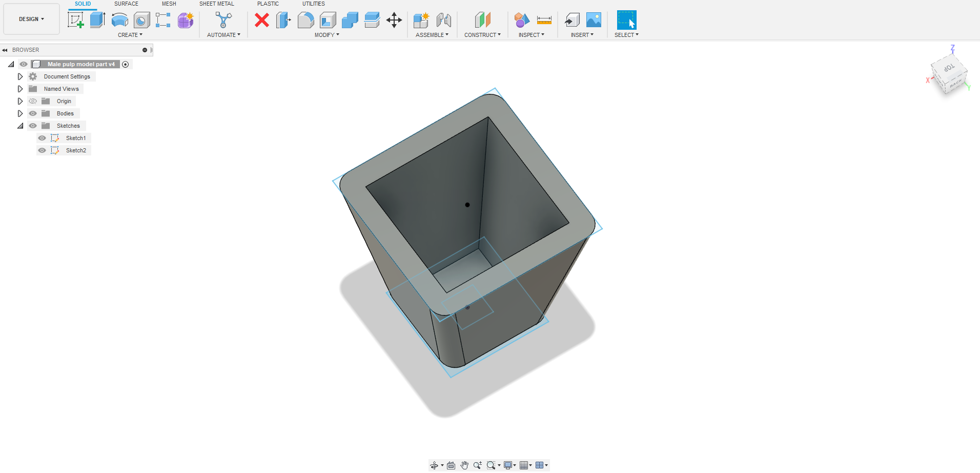Hide the Bodies folder
Viewport: 980px width, 473px height.
(x=33, y=113)
